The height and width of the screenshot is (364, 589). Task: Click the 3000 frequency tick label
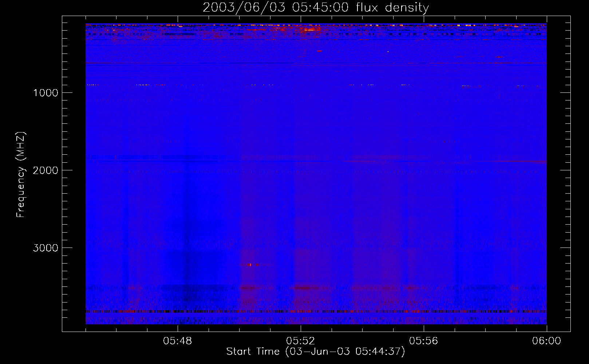click(x=46, y=248)
